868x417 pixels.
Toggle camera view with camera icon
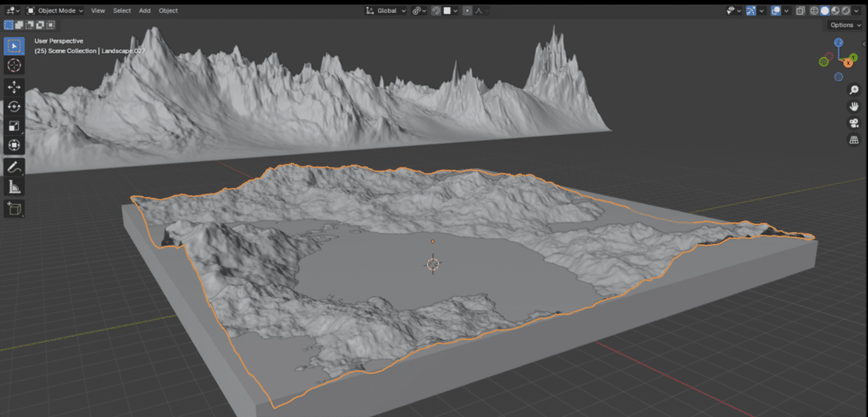click(x=854, y=123)
